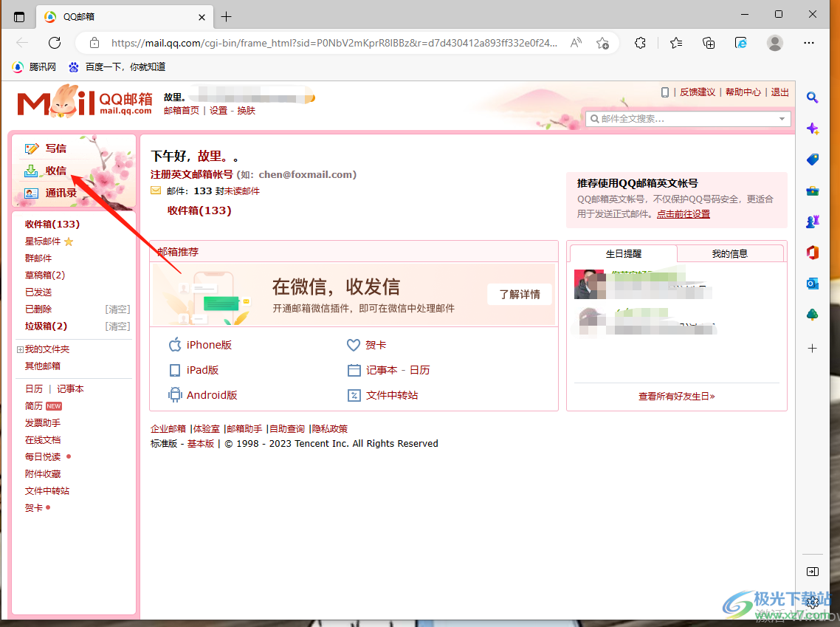Viewport: 840px width, 627px height.
Task: Click the mobile phone icon near 反馈建议
Action: tap(665, 92)
